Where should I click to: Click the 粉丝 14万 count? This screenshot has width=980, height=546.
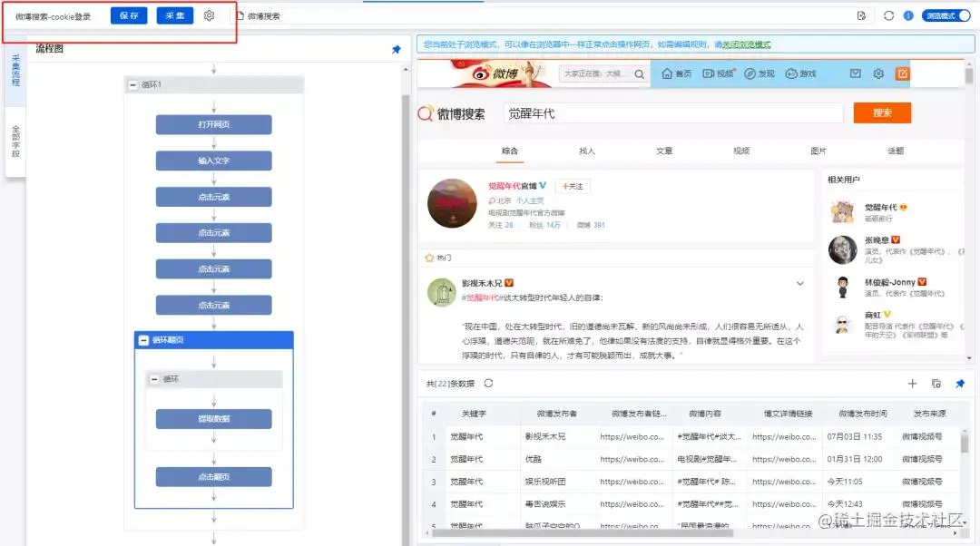coord(544,225)
